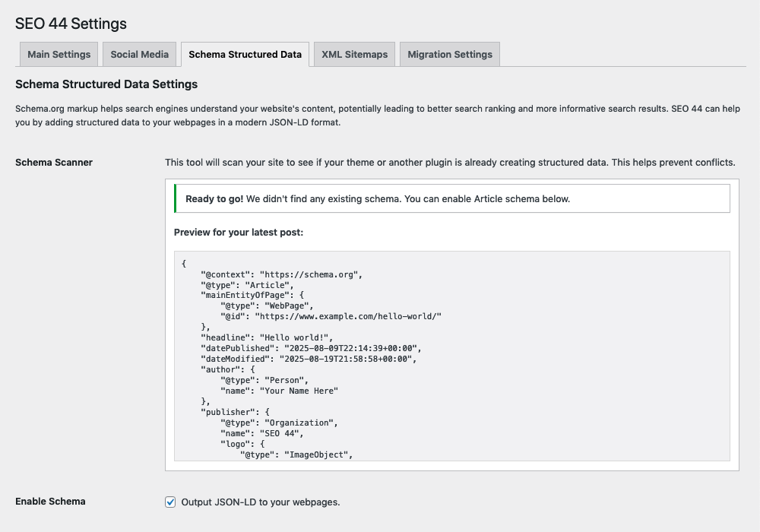
Task: Uncheck the Output JSON-LD checkbox
Action: point(170,502)
